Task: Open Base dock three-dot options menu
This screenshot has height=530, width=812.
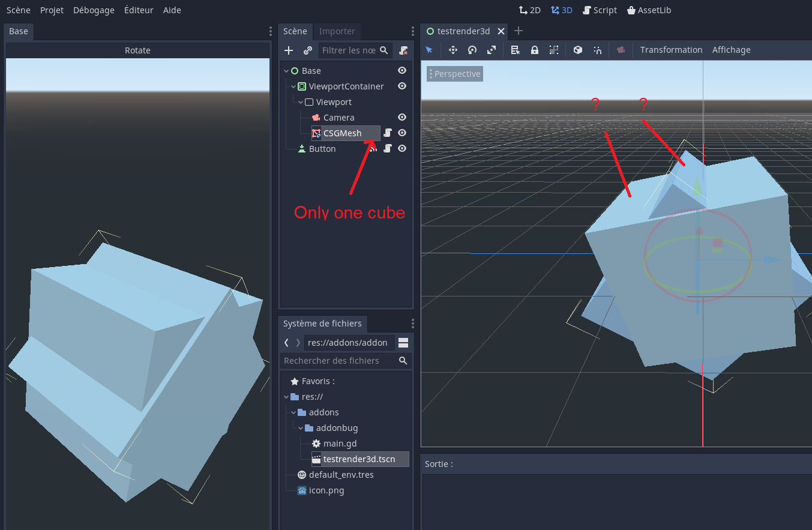Action: [271, 31]
